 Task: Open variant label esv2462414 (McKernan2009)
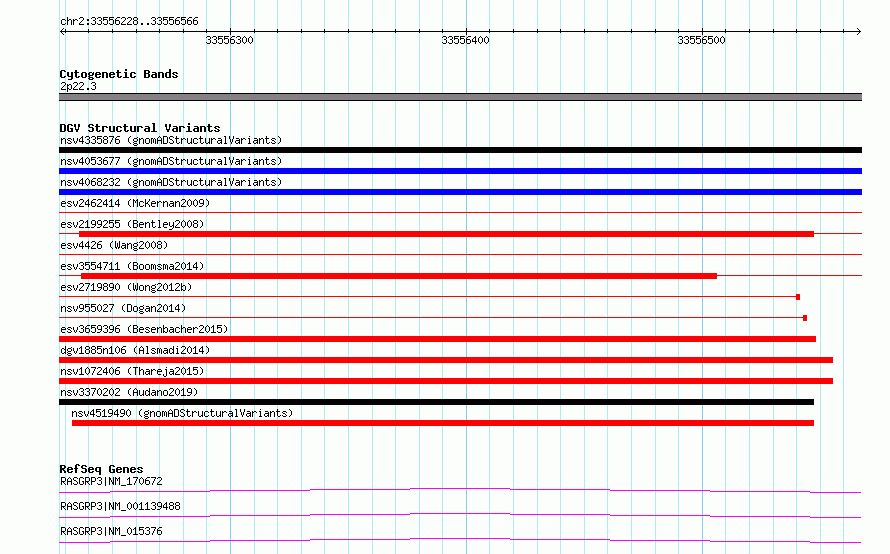135,203
